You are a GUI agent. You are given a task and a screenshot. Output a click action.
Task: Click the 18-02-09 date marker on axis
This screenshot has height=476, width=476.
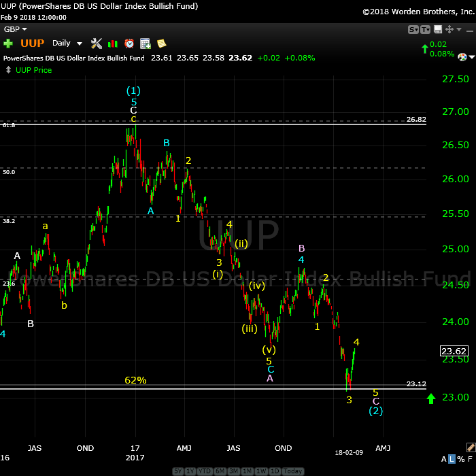(349, 453)
